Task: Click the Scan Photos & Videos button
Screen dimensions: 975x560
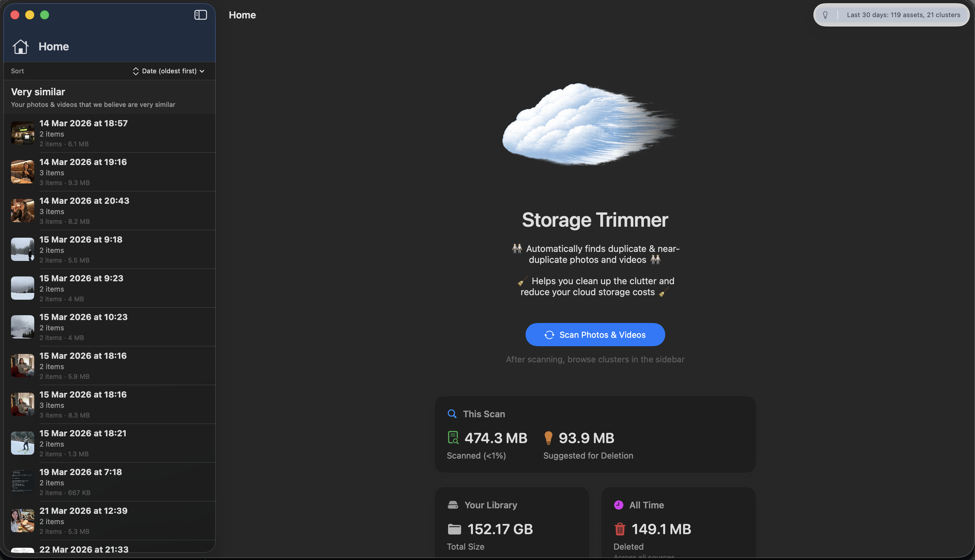Action: 595,335
